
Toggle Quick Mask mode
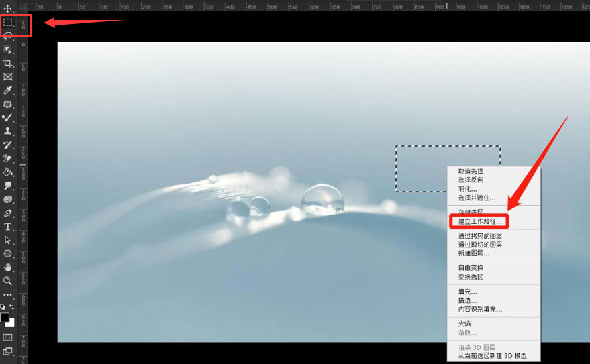[x=7, y=337]
